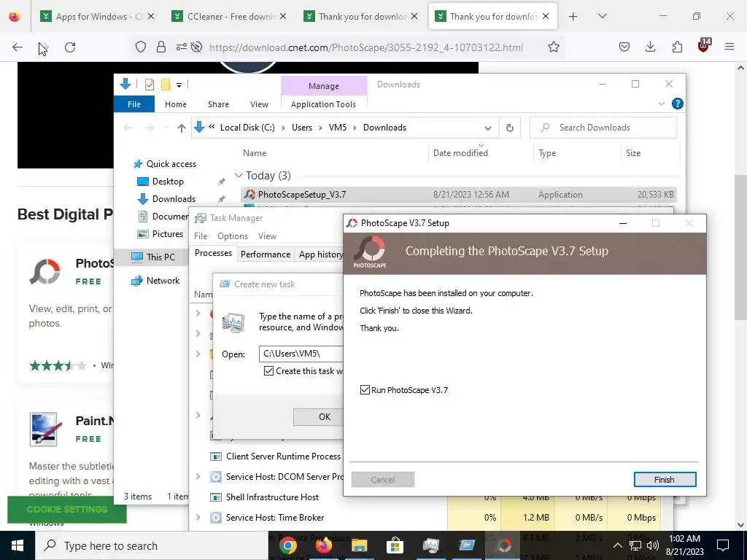Bookmark this page with star icon
The image size is (747, 560).
[553, 47]
